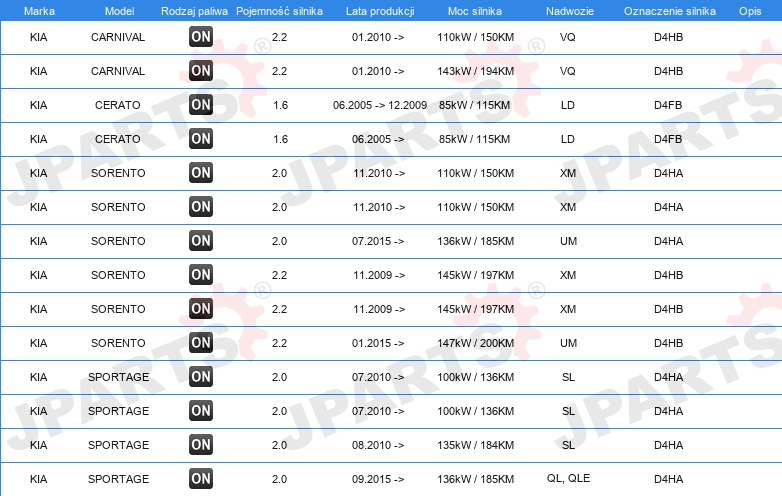Click D4HA engine code in Sportage 09.2015 row

[x=668, y=479]
